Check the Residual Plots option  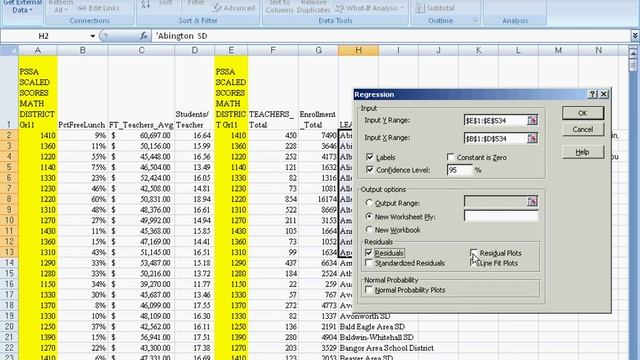point(473,253)
